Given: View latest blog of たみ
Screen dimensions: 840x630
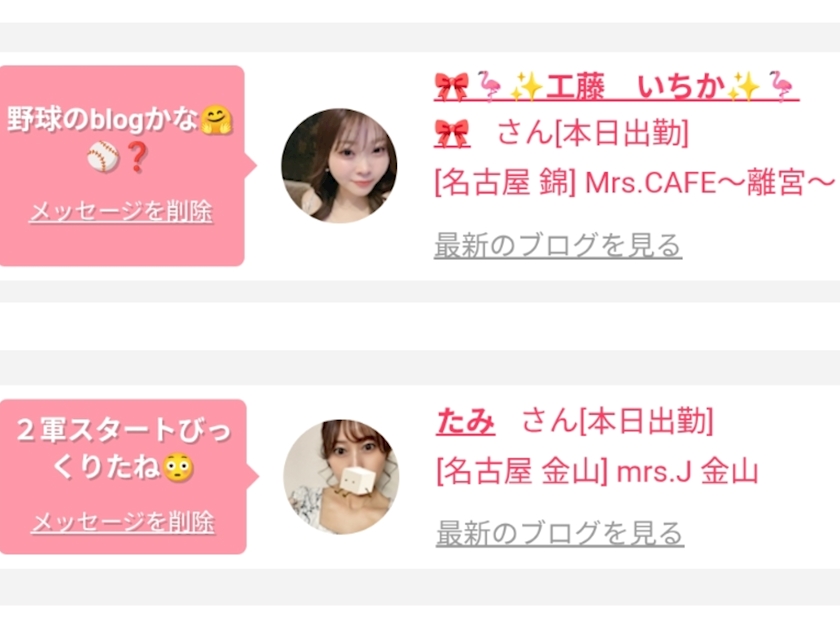Looking at the screenshot, I should coord(560,534).
